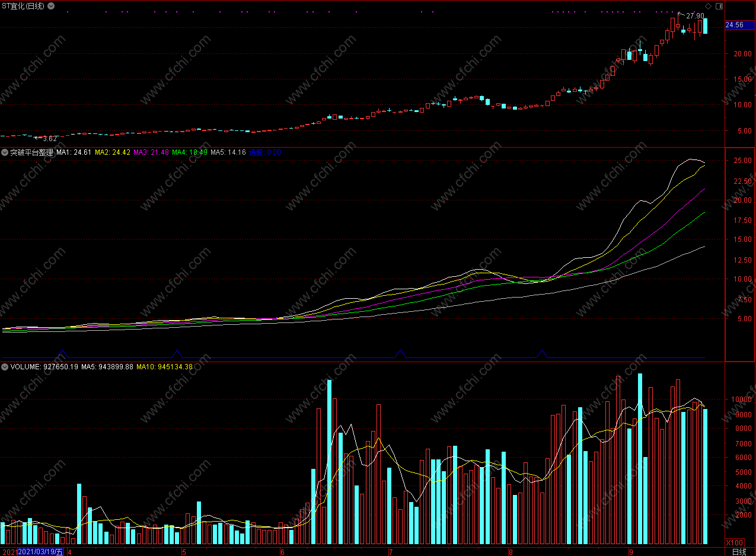Click MA1: 24.61 indicator value
The image size is (756, 556).
point(74,152)
